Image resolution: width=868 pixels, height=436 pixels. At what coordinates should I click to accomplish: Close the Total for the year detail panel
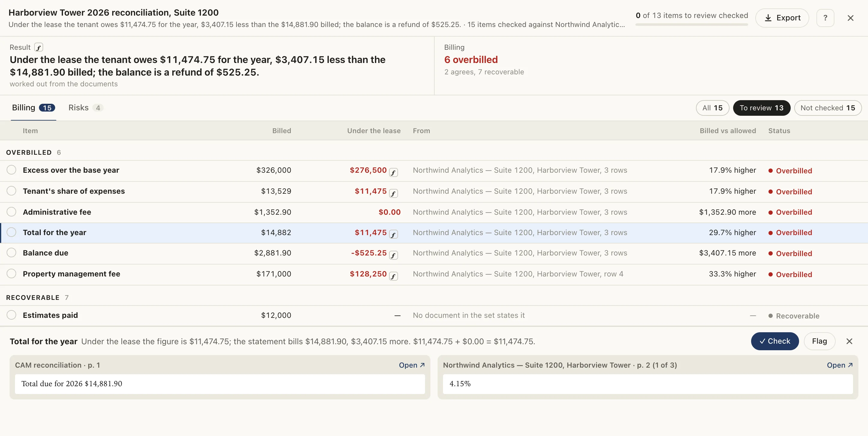coord(849,341)
